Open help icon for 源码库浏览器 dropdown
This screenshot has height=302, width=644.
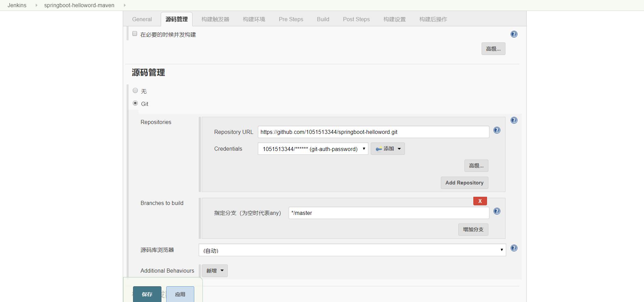pos(514,248)
